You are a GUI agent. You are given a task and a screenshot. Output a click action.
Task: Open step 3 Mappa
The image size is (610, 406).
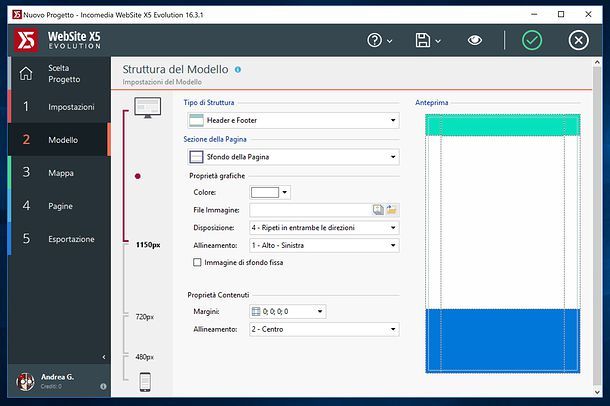pyautogui.click(x=59, y=173)
